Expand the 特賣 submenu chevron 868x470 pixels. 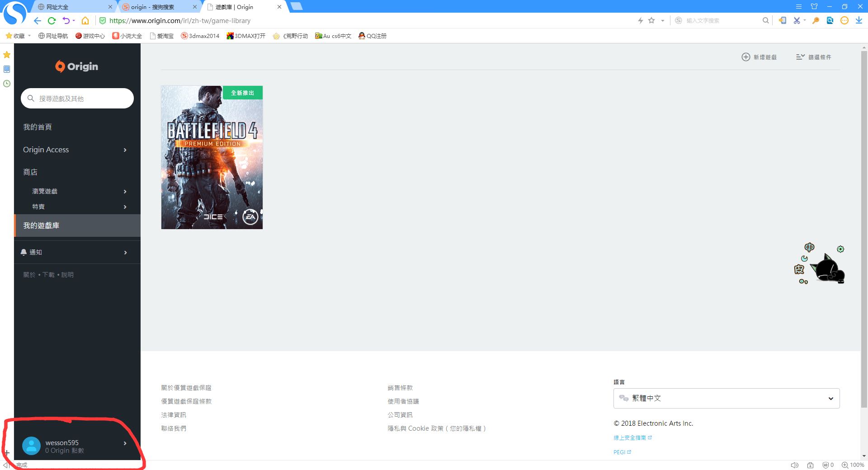point(125,207)
